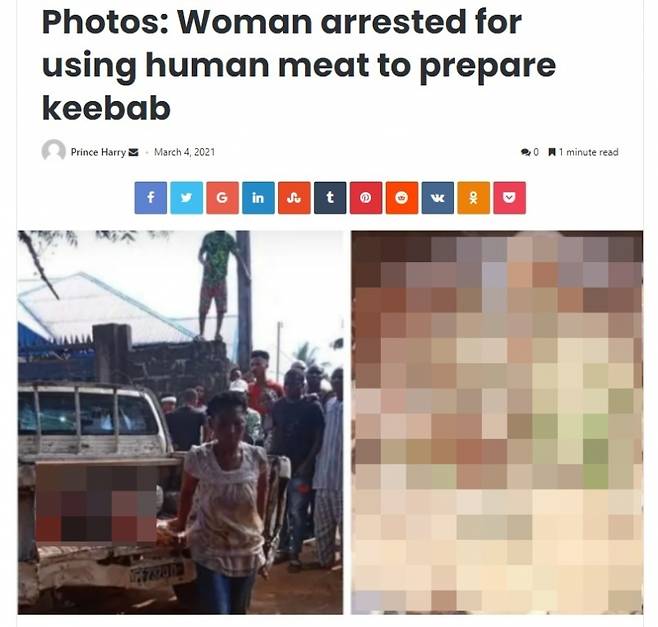The height and width of the screenshot is (627, 658).
Task: Click the March 4, 2021 date
Action: tap(184, 152)
